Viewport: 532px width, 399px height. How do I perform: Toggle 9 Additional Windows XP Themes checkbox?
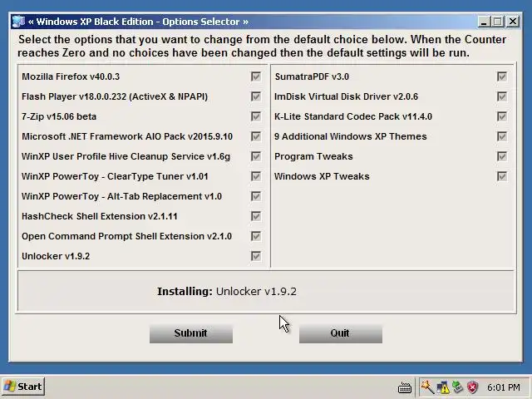click(x=502, y=136)
